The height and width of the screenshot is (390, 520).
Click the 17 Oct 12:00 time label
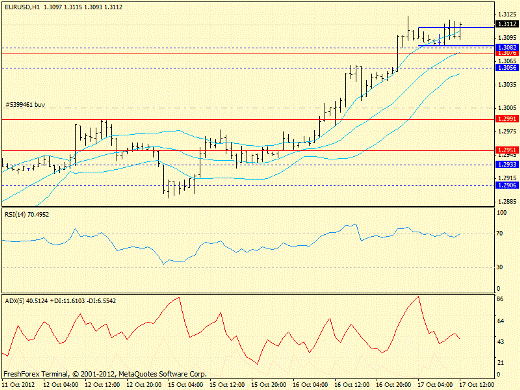[x=477, y=384]
